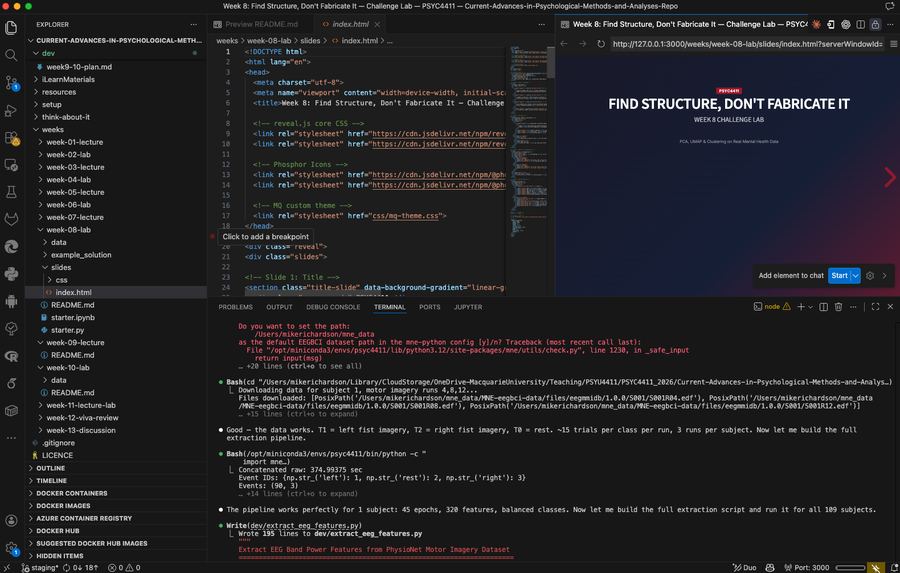Screen dimensions: 900x573
Task: Click the staging branch in status bar
Action: point(40,567)
